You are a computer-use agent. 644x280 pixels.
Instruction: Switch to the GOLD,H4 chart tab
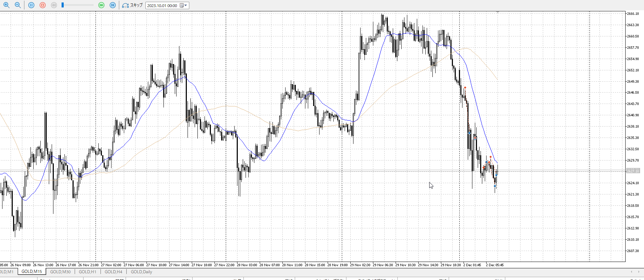[x=113, y=272]
